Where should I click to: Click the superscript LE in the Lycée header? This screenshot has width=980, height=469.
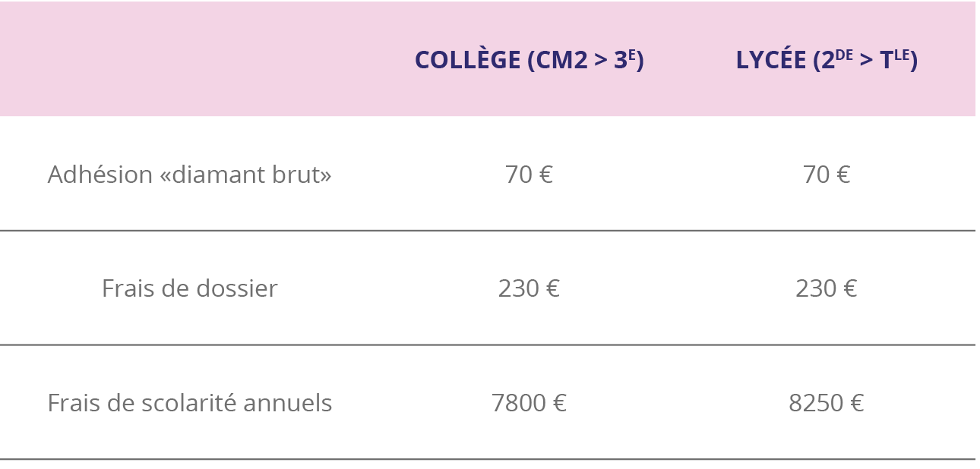[902, 55]
